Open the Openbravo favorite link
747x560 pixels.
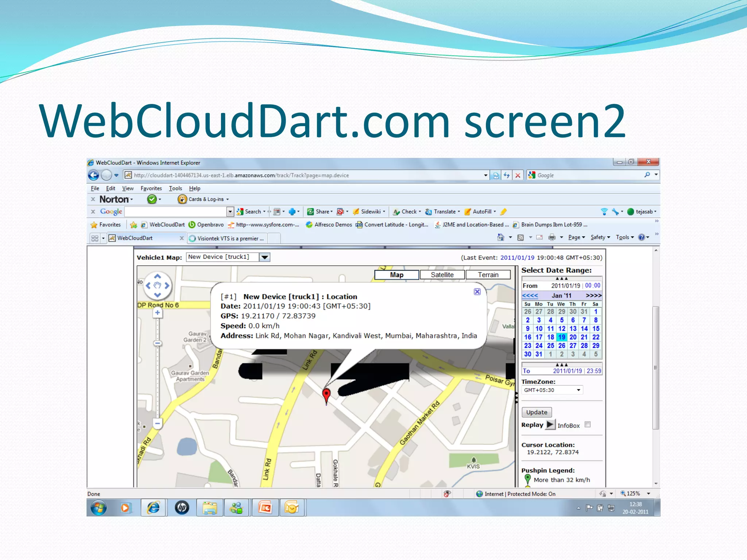[x=206, y=225]
